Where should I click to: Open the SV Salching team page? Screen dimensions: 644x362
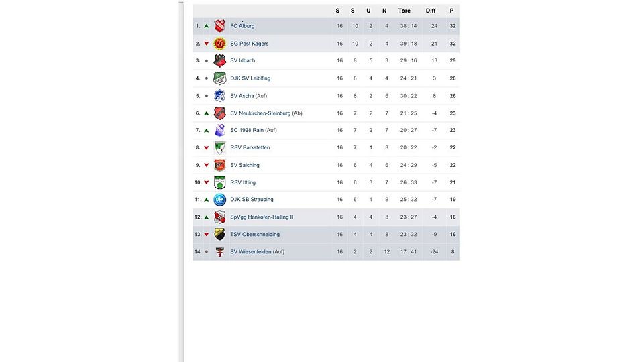tap(245, 165)
